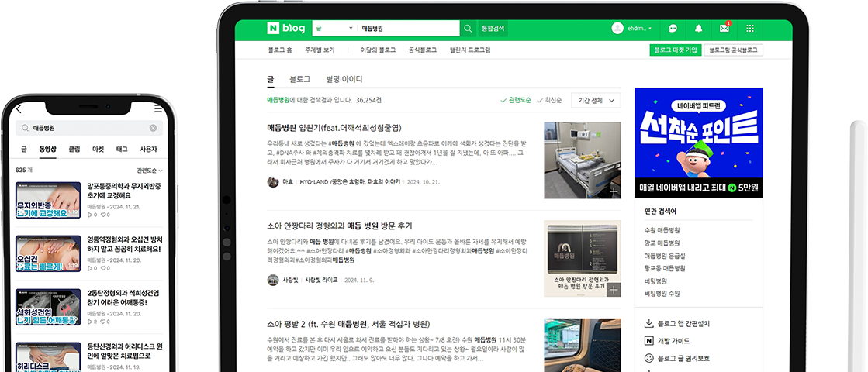Open the 글 search type dropdown in the header
Viewport: 868px width, 372px height.
point(334,29)
